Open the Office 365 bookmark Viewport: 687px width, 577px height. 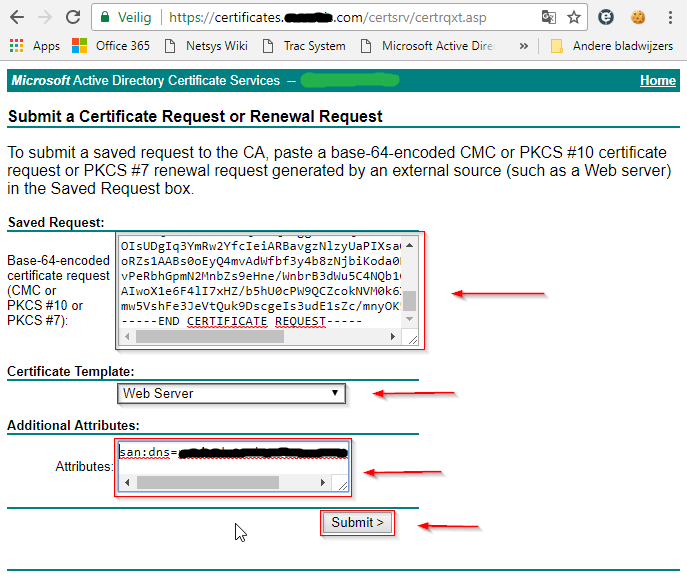(110, 46)
